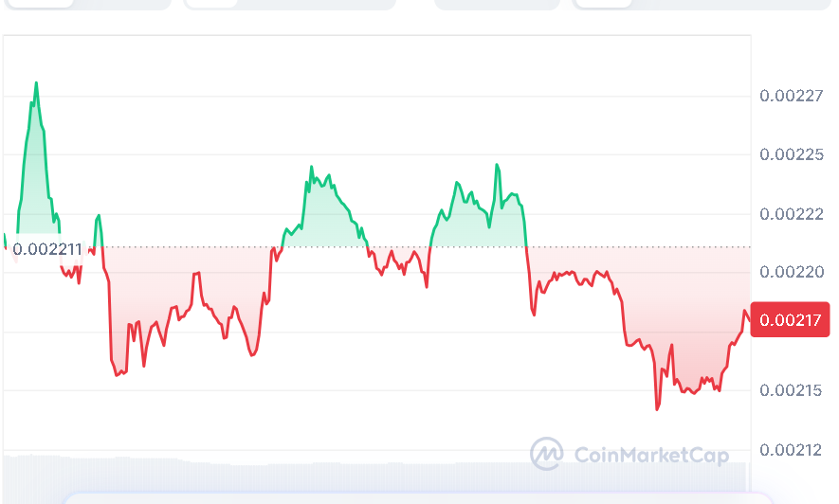
Task: Click the price line's starting point at left edge
Action: (5, 235)
